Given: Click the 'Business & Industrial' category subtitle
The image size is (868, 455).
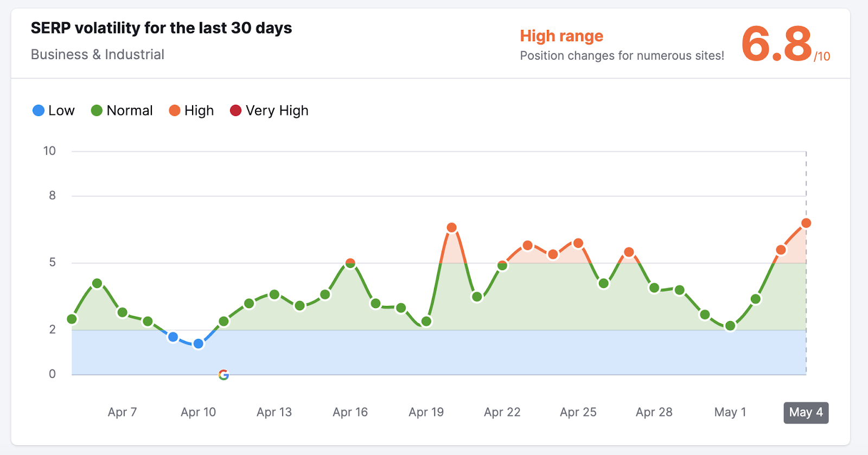Looking at the screenshot, I should pyautogui.click(x=98, y=55).
